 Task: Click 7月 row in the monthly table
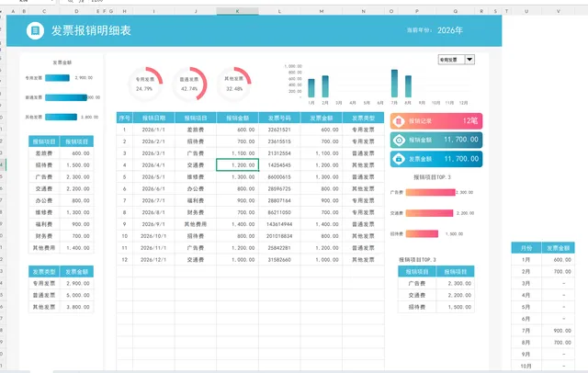coord(543,331)
